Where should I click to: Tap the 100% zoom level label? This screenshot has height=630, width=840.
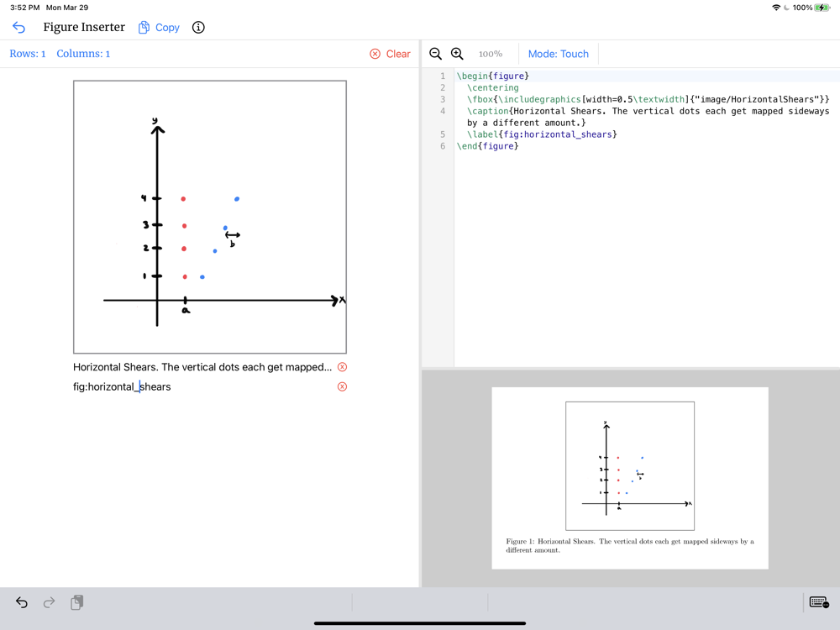[x=491, y=54]
